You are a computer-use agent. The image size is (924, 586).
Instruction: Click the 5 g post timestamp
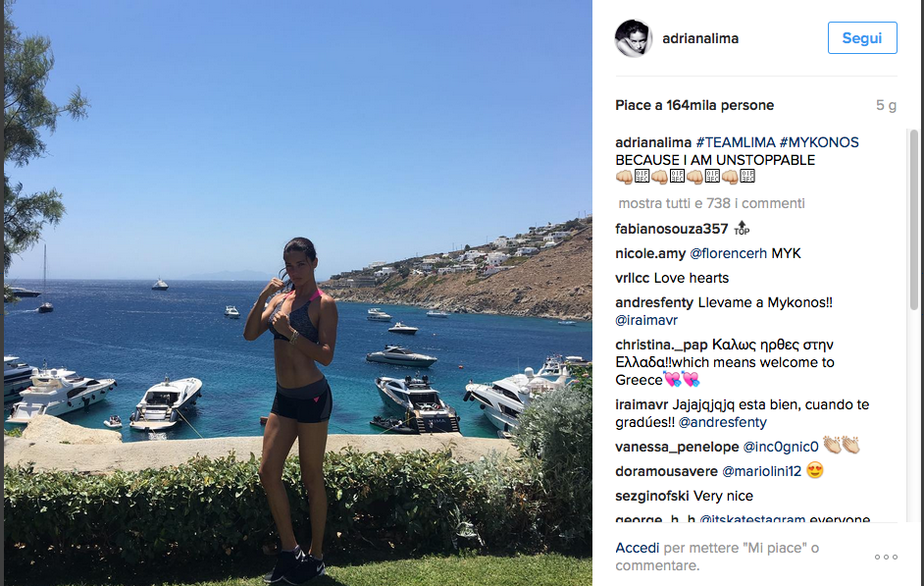(x=886, y=106)
